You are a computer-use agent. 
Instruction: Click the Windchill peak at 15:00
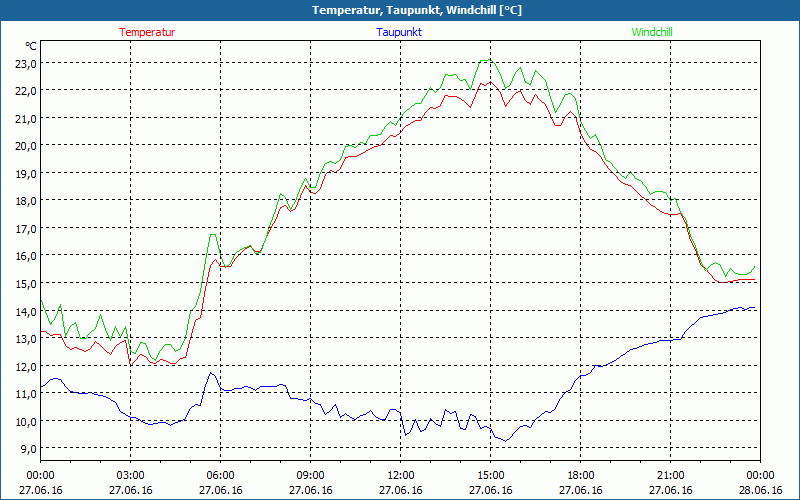click(x=489, y=59)
